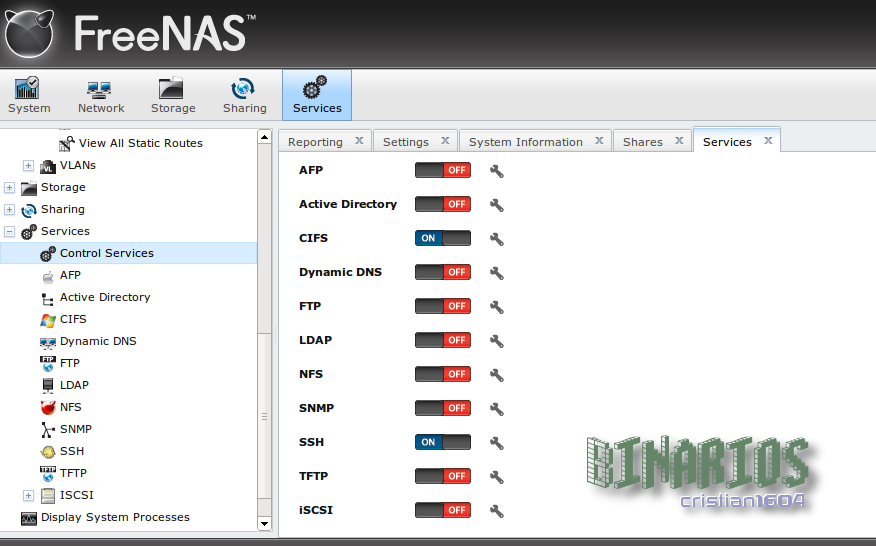Open the System toolbar icon
Image resolution: width=876 pixels, height=546 pixels.
click(x=29, y=95)
